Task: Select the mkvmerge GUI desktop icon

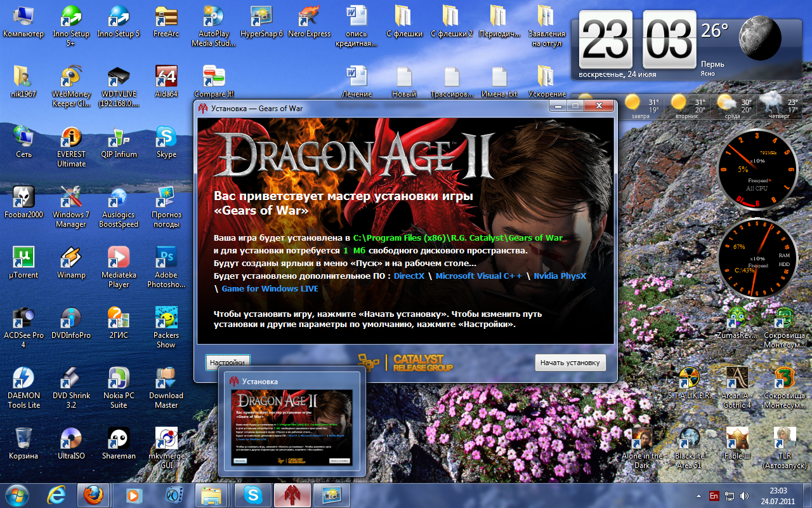Action: pyautogui.click(x=166, y=448)
